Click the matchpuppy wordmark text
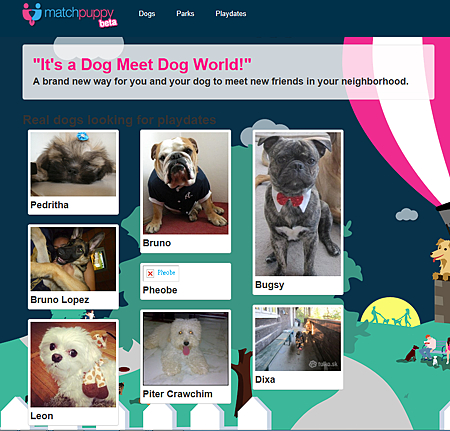 pyautogui.click(x=79, y=13)
